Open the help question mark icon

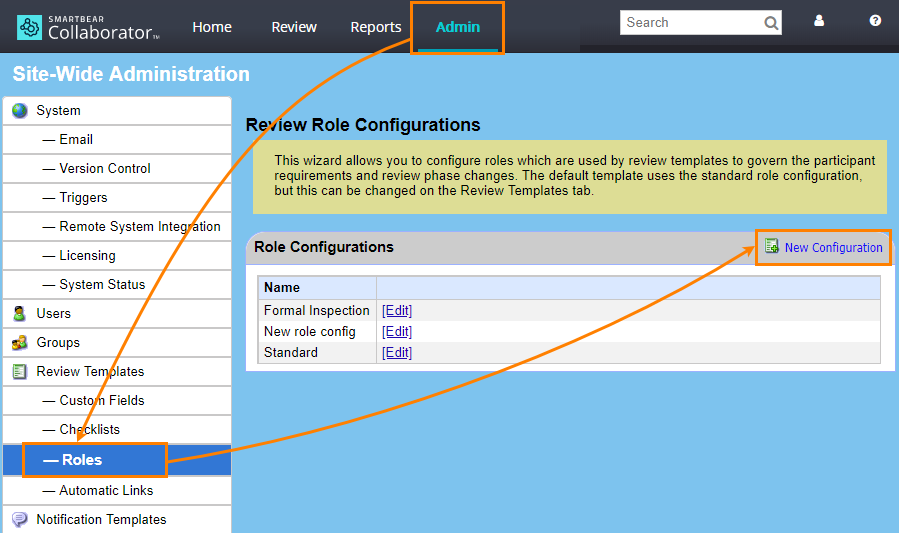pyautogui.click(x=875, y=21)
